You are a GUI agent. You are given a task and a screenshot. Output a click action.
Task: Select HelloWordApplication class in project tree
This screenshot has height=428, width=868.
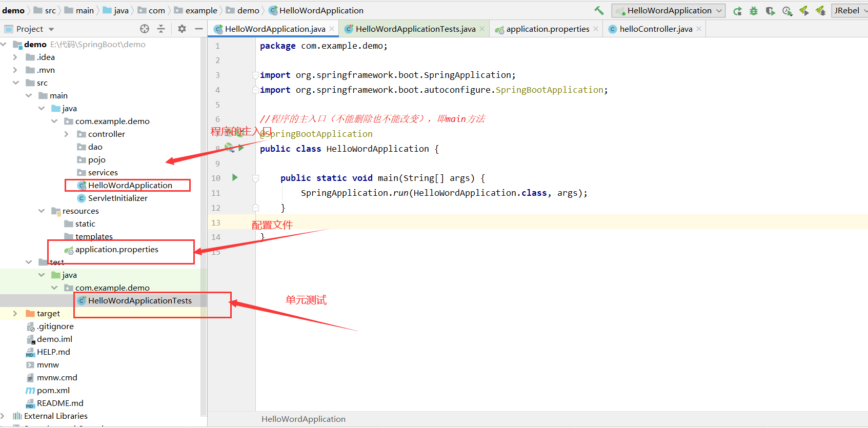[130, 186]
